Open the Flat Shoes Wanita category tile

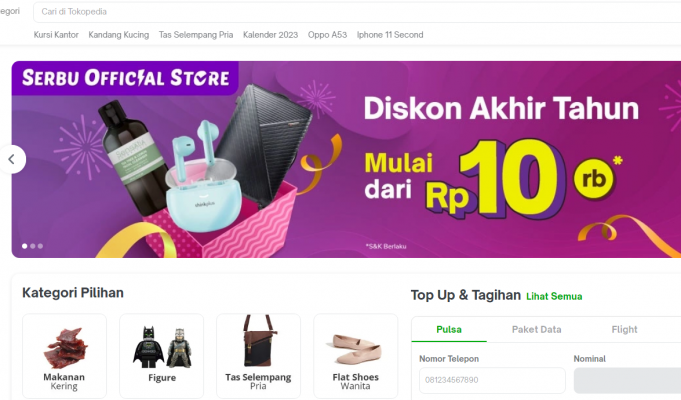(x=356, y=356)
